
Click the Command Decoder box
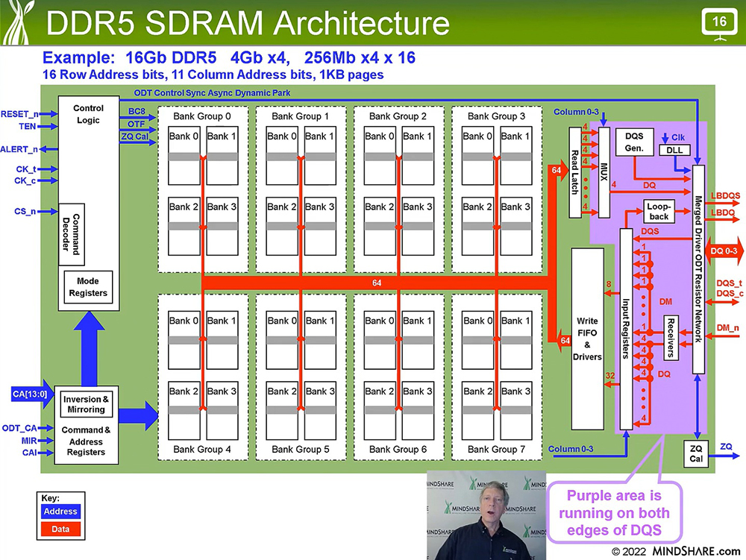tap(72, 234)
